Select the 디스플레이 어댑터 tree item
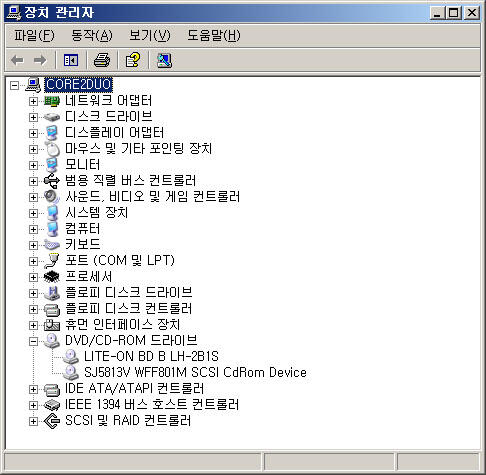This screenshot has height=475, width=486. coord(114,133)
